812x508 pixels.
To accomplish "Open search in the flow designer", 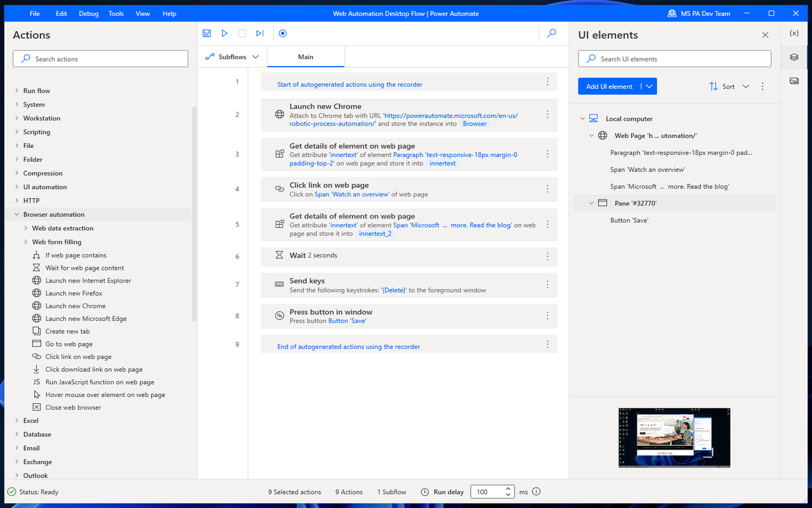I will coord(551,33).
